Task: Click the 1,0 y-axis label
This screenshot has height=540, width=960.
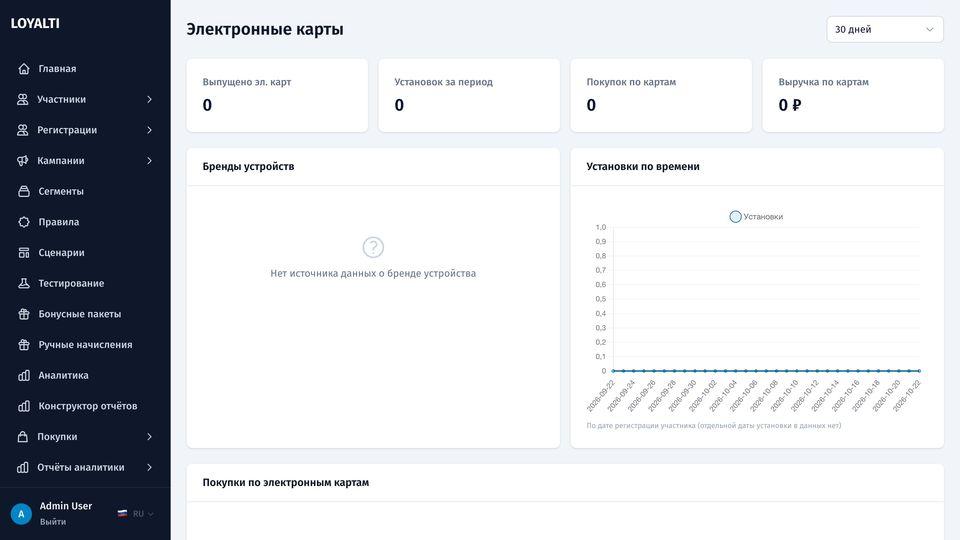Action: [601, 227]
